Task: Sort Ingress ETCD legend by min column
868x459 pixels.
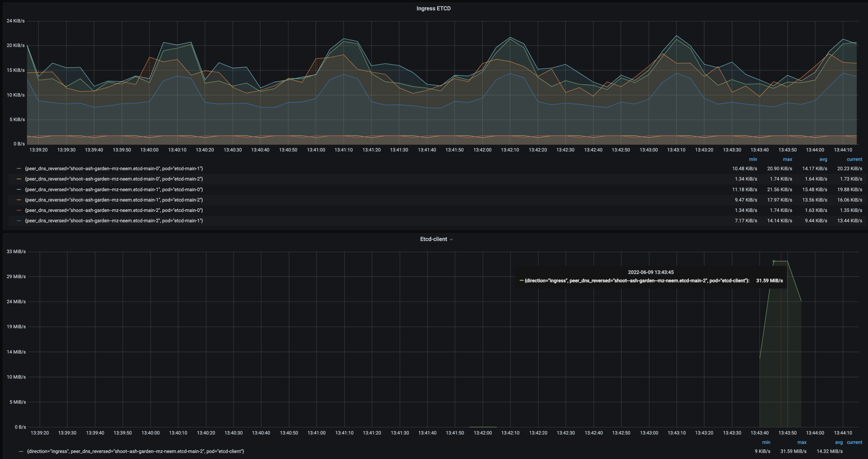Action: pyautogui.click(x=753, y=159)
